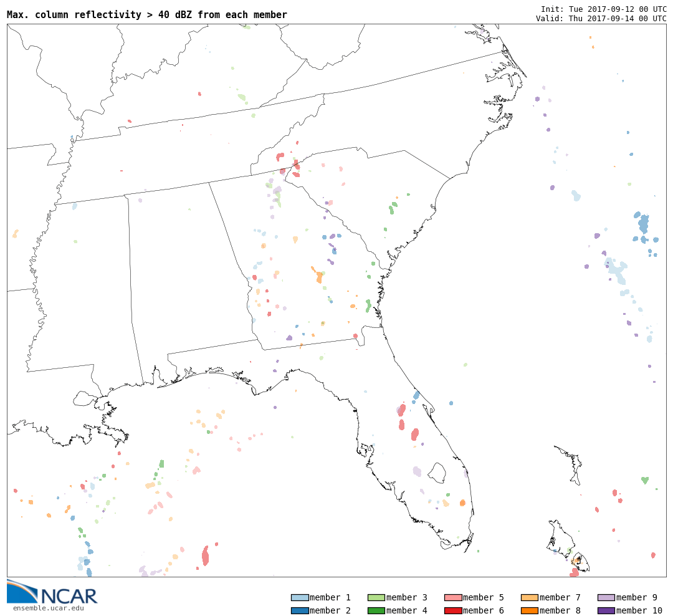Click the 'member 9' legend label
Viewport: 673px width, 616px height.
coord(636,597)
